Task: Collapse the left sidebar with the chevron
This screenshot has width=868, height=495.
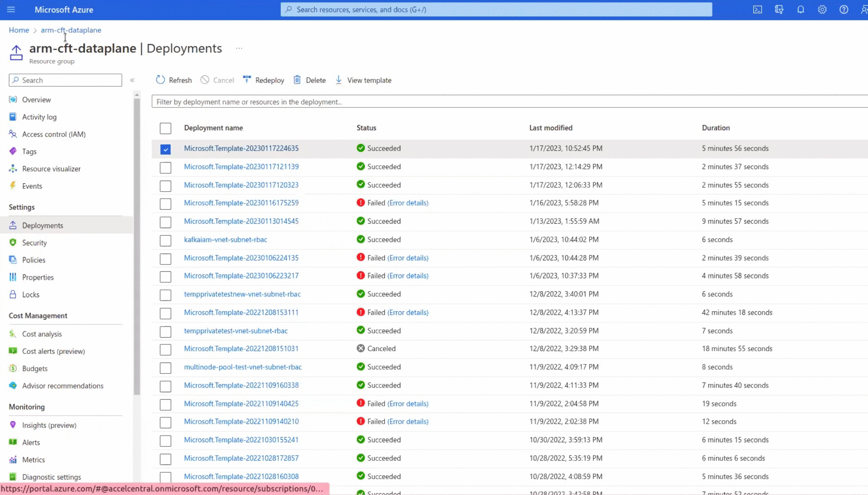Action: coord(132,80)
